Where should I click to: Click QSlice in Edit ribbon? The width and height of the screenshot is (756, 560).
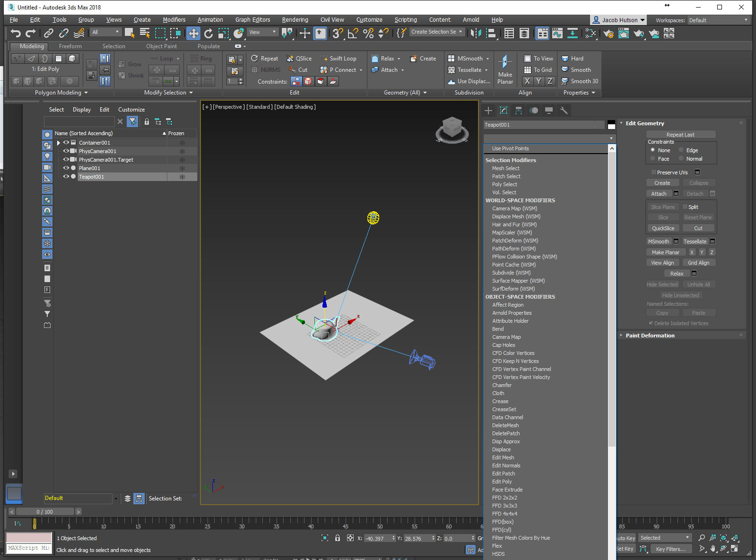point(299,59)
